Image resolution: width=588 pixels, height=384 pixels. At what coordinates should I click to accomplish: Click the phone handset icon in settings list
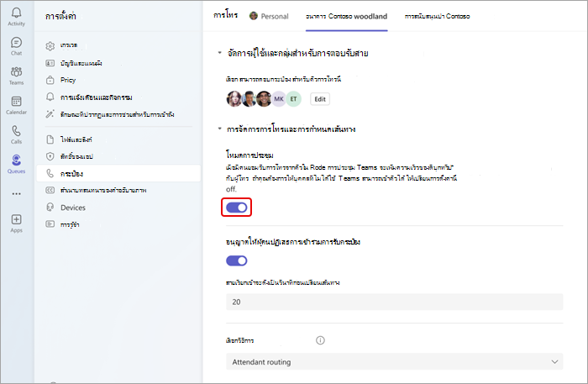50,173
